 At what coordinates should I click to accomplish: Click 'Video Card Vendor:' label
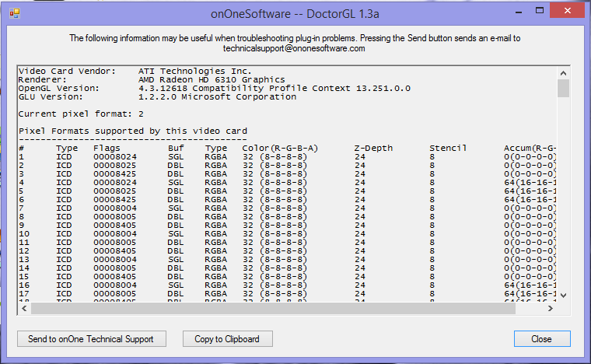coord(67,72)
